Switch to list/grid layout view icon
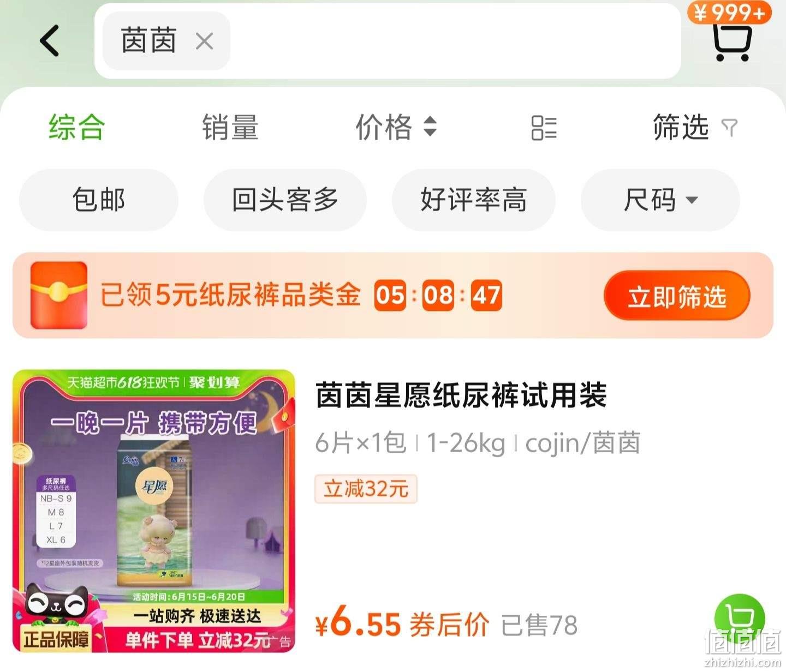786x672 pixels. [544, 128]
